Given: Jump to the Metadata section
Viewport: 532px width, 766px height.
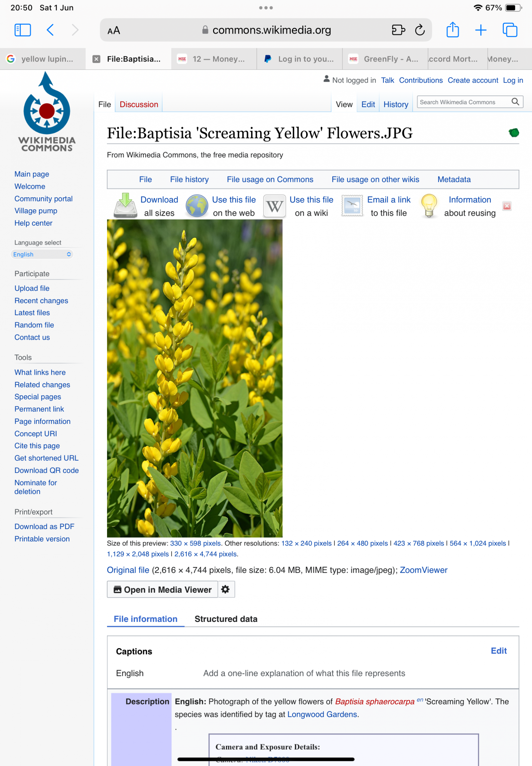Looking at the screenshot, I should click(454, 179).
